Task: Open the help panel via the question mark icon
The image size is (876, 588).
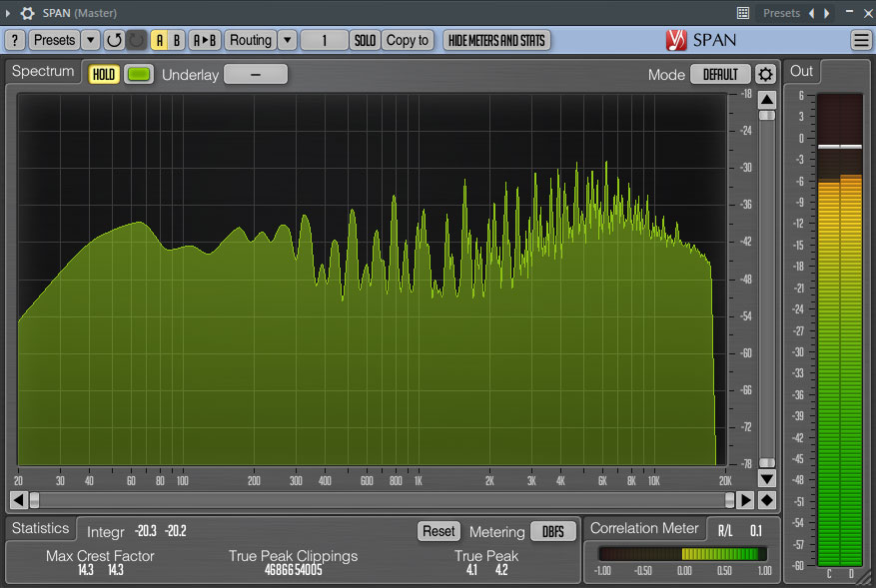Action: point(17,40)
